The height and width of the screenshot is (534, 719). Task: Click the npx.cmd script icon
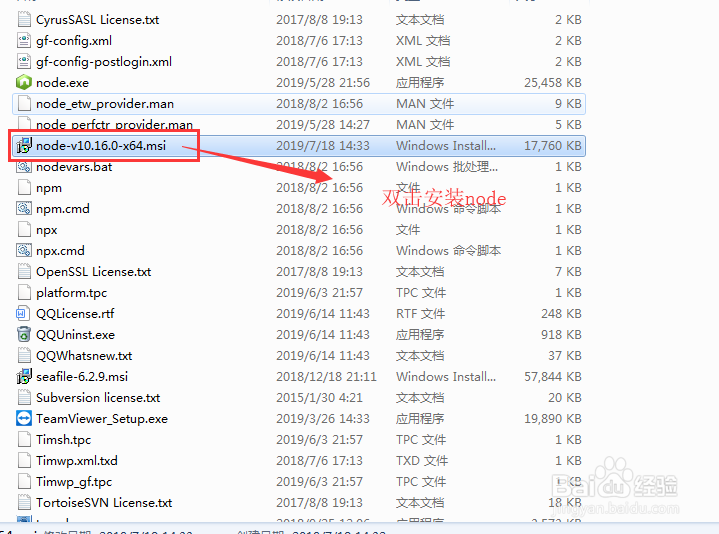[x=24, y=251]
